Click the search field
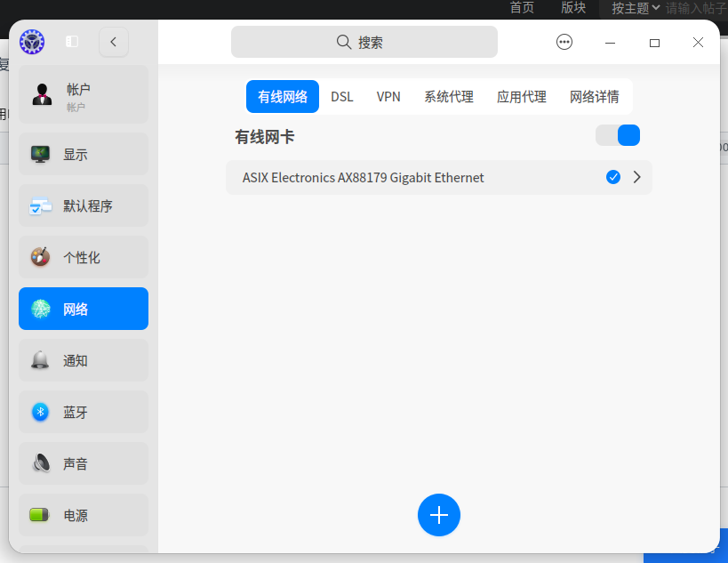This screenshot has width=728, height=563. pos(364,42)
